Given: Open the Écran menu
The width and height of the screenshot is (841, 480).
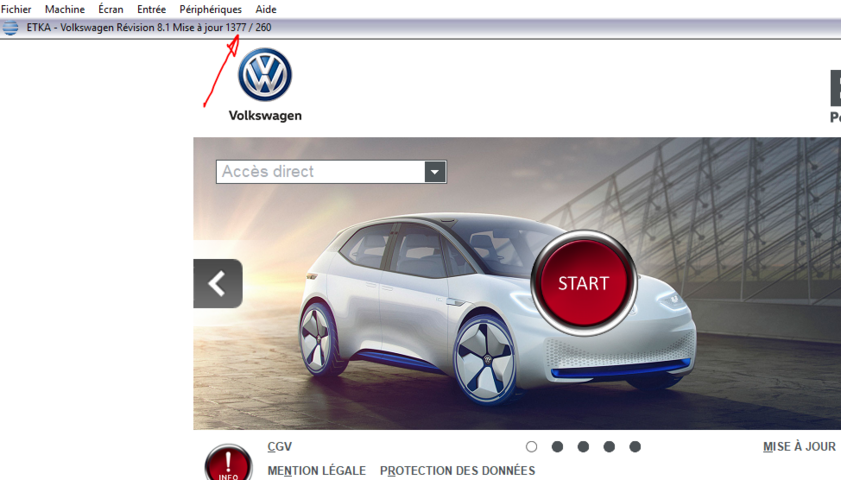Looking at the screenshot, I should tap(111, 9).
